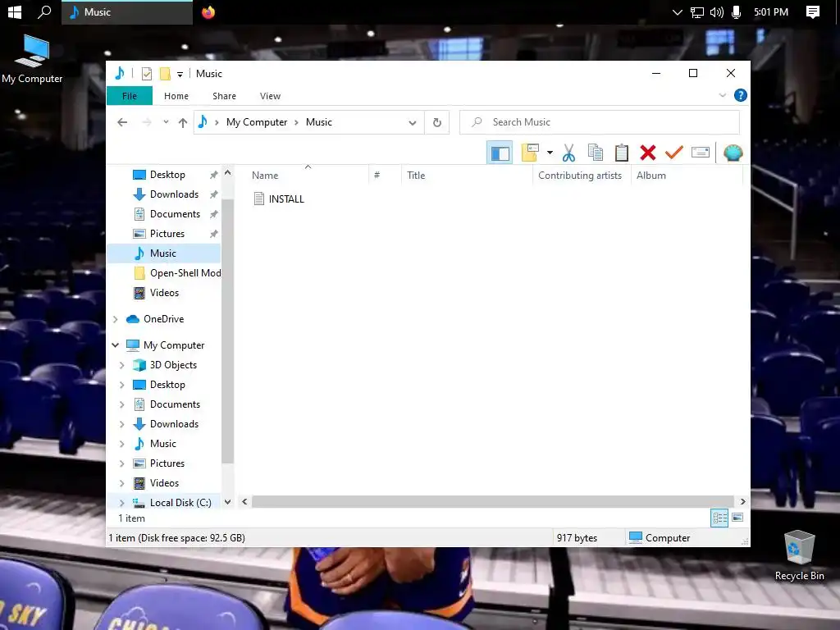Select the Recycle Bin desktop icon
840x630 pixels.
799,555
